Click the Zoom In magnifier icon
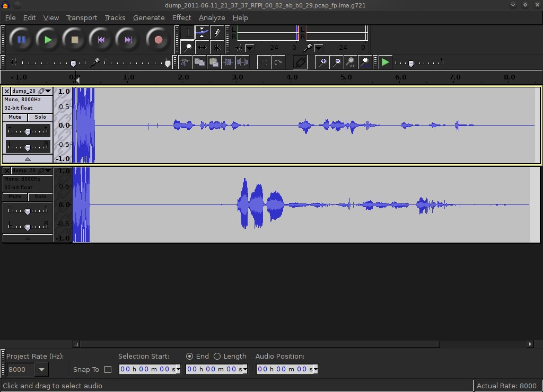Screen dimensions: 543x392 point(322,63)
